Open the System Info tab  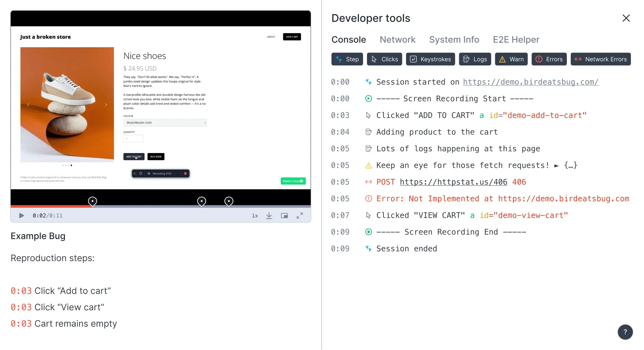coord(454,39)
